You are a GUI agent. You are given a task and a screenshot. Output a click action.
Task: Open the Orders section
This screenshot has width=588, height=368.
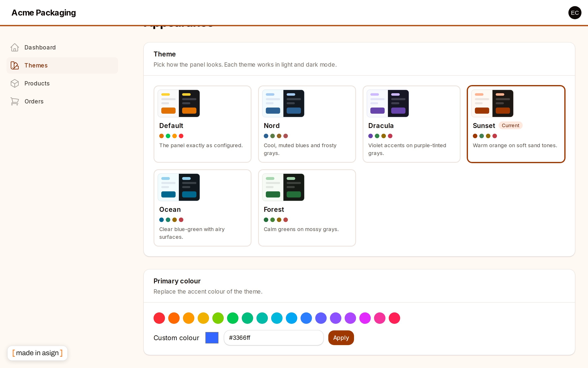point(62,101)
